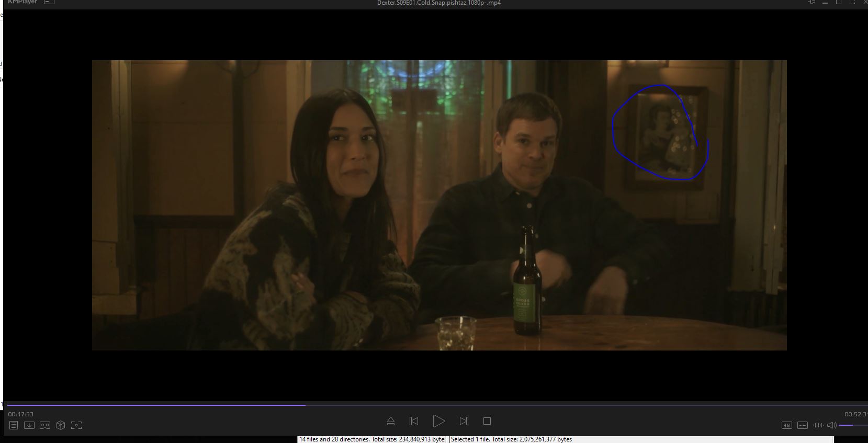Stop the video playback
Screen dimensions: 868x443
(487, 421)
